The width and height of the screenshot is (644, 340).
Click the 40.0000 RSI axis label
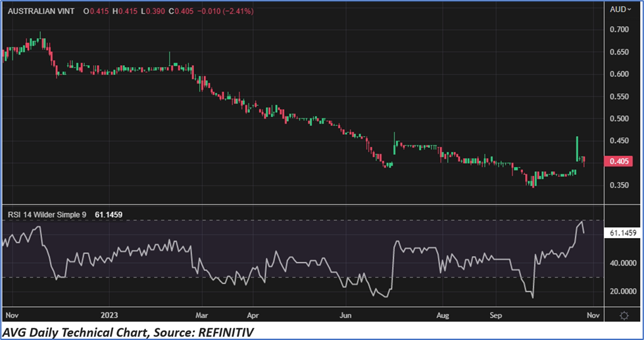623,263
